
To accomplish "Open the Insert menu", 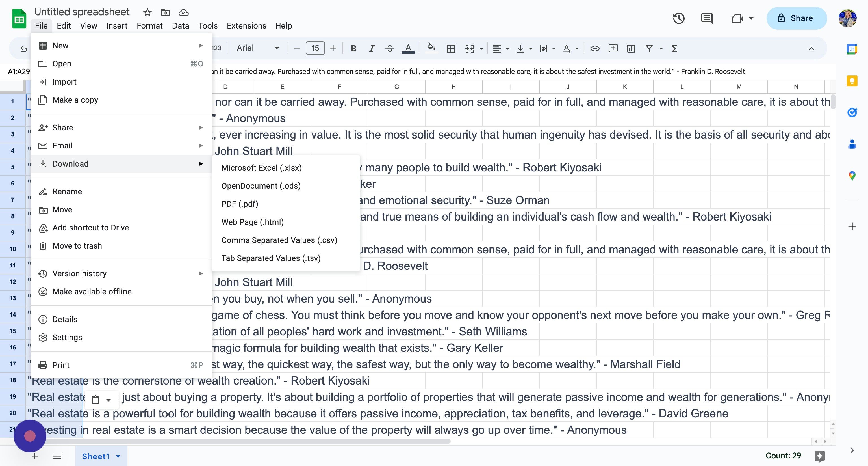I will pos(117,26).
